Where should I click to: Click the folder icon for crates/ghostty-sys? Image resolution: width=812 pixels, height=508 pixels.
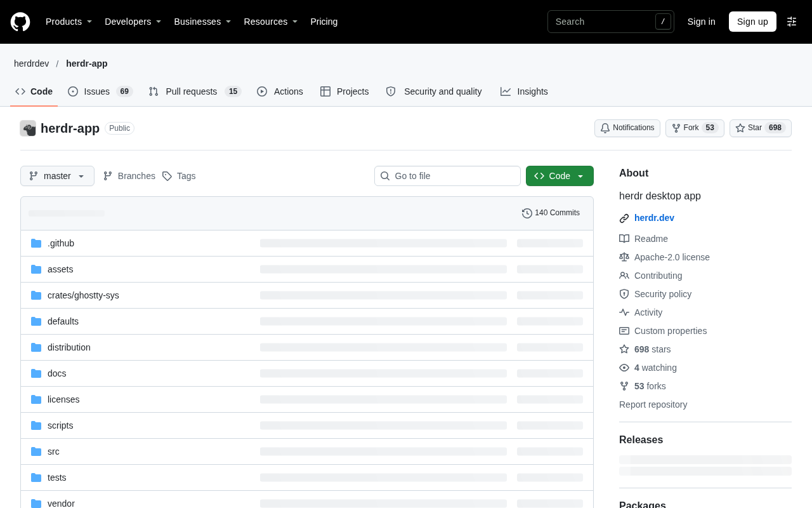tap(36, 295)
